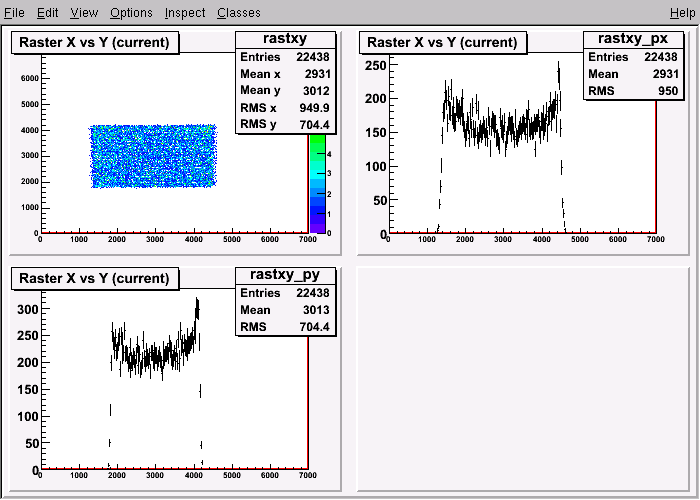The width and height of the screenshot is (700, 500).
Task: Click the 'RMS 704.4' row in rastxy_py stats
Action: 285,327
